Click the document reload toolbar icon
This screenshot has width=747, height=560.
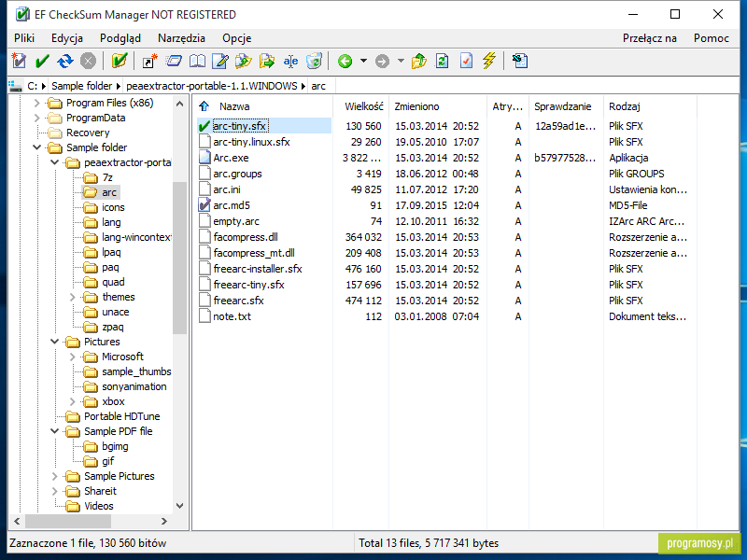click(x=442, y=61)
